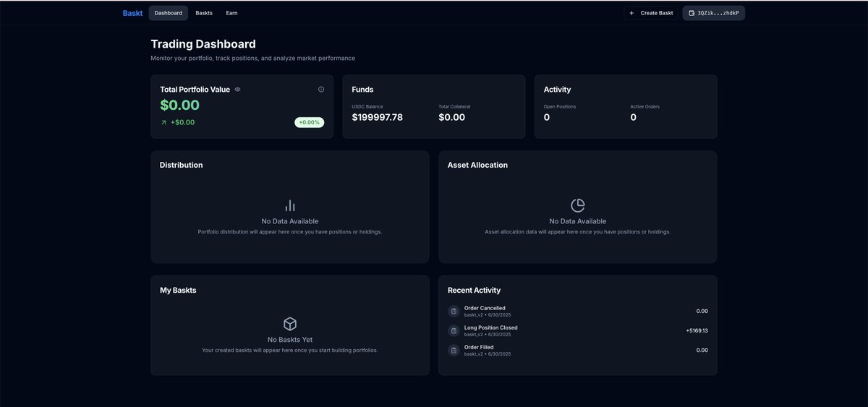Select the Long Position Closed activity entry
Screen dimensions: 868x407
pyautogui.click(x=578, y=331)
